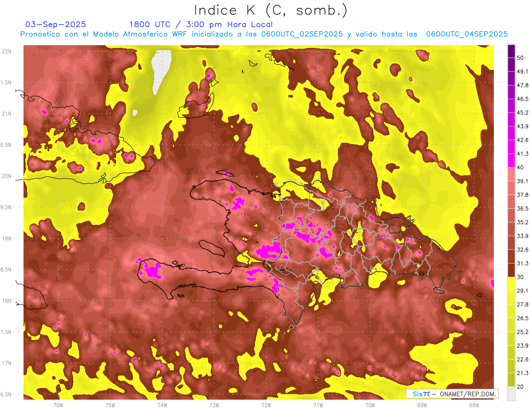
Task: Click the initialization time '0600UTC_02SEP2025'
Action: click(x=302, y=34)
